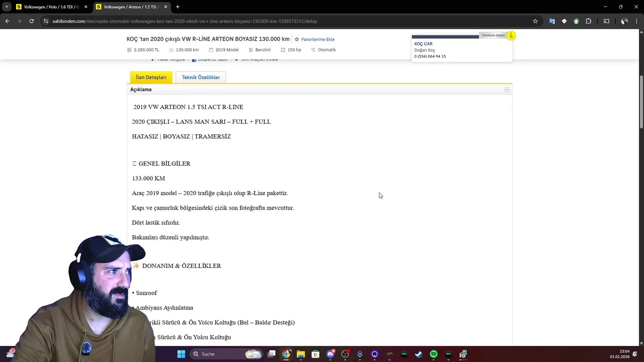Click the browser address bar URL

pyautogui.click(x=185, y=21)
